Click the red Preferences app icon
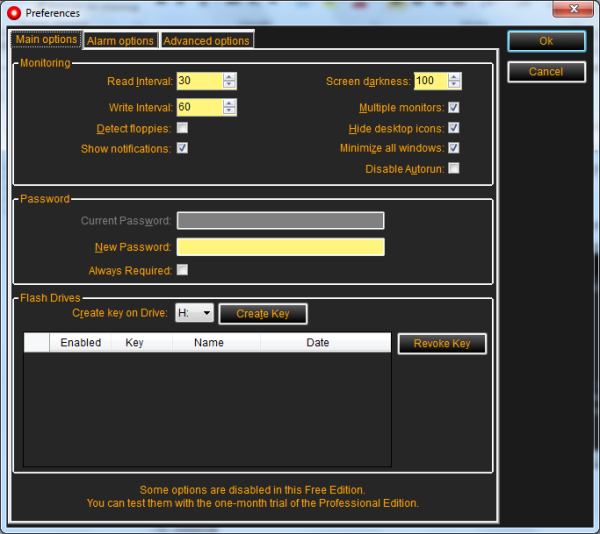 coord(14,13)
